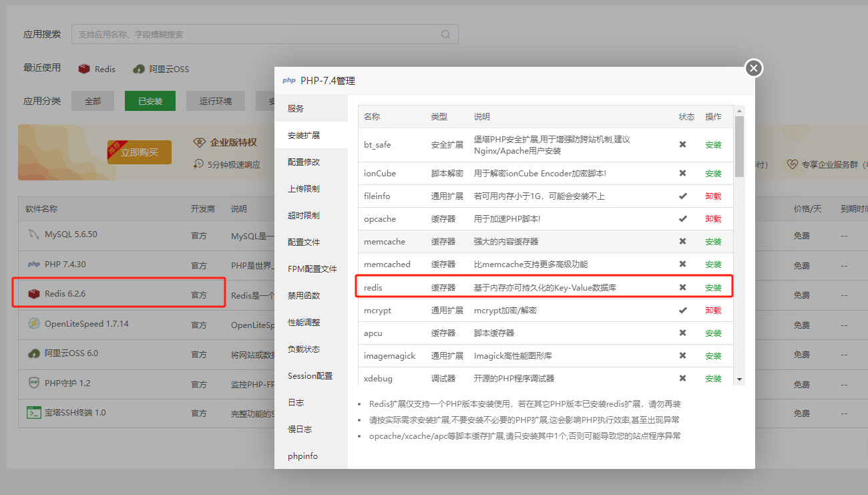The width and height of the screenshot is (868, 495).
Task: Click MySQL 5.6.50 software name
Action: pos(71,234)
